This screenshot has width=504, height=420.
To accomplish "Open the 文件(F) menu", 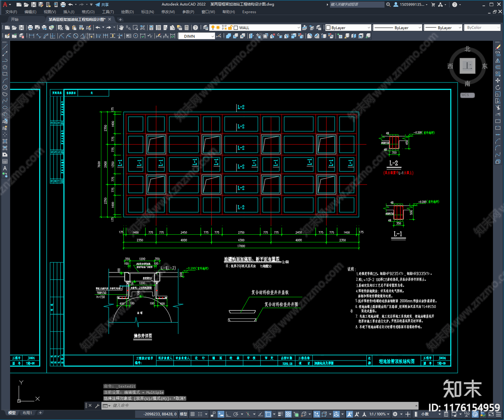I will point(11,12).
